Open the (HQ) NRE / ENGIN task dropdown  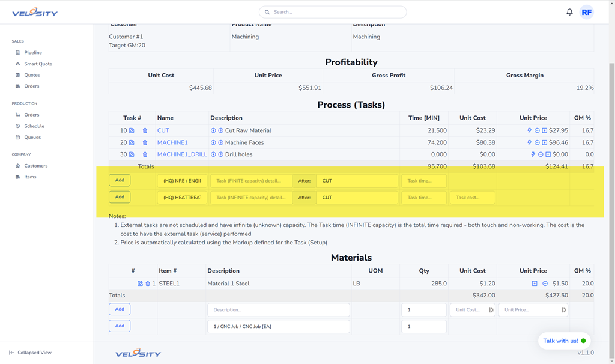182,181
